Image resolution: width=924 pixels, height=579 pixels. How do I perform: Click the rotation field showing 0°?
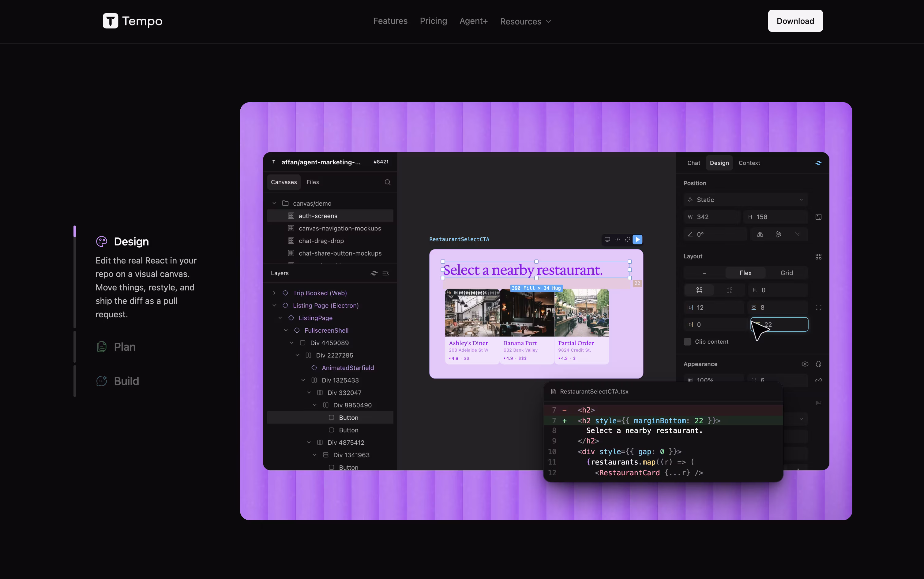715,234
